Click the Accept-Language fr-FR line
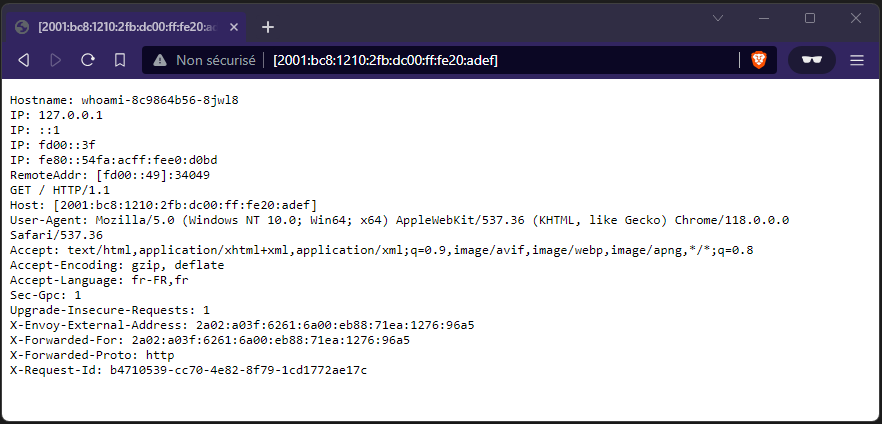882x424 pixels. 99,280
